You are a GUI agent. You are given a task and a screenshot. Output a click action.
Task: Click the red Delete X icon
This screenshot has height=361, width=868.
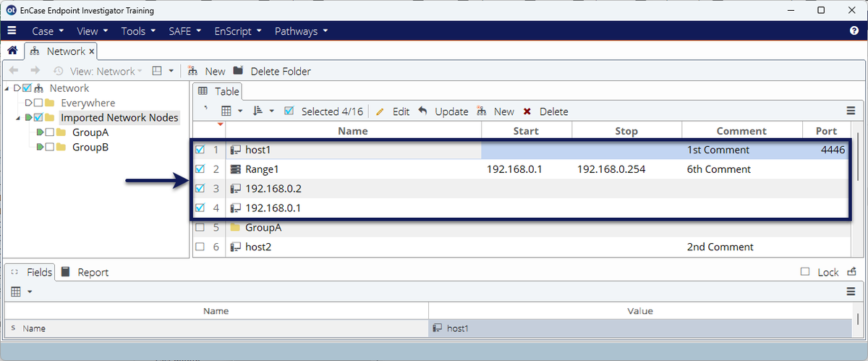(x=527, y=111)
